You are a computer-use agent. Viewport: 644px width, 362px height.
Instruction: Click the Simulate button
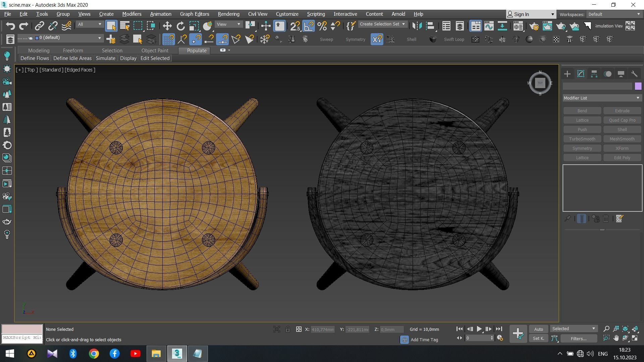(x=105, y=58)
